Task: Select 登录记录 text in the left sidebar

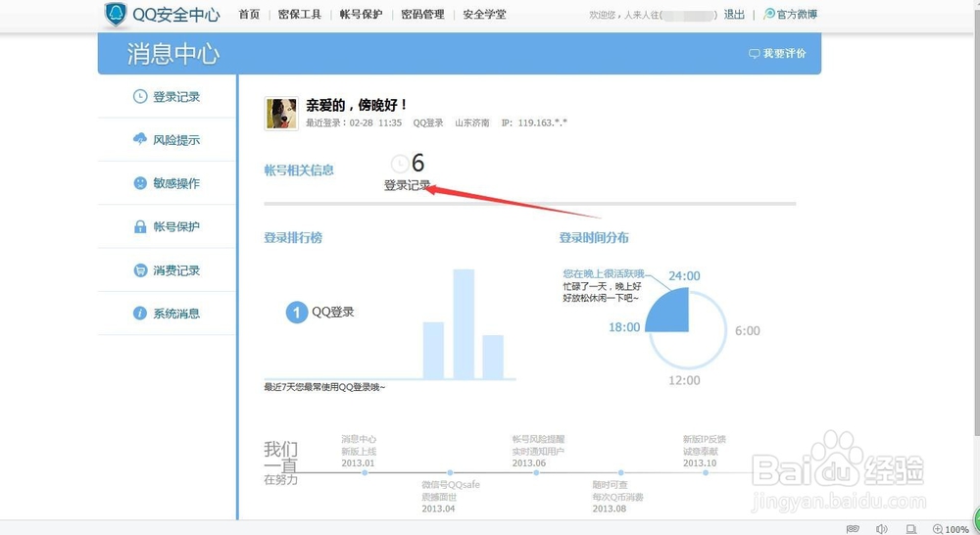Action: pos(176,97)
